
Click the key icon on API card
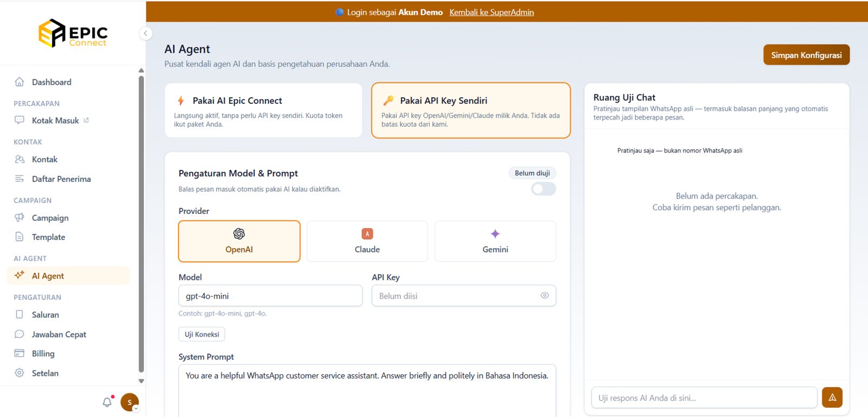click(388, 100)
